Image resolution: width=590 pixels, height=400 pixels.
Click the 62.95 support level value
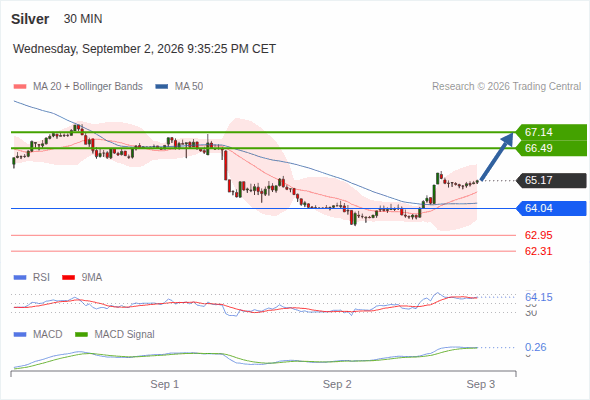click(538, 236)
